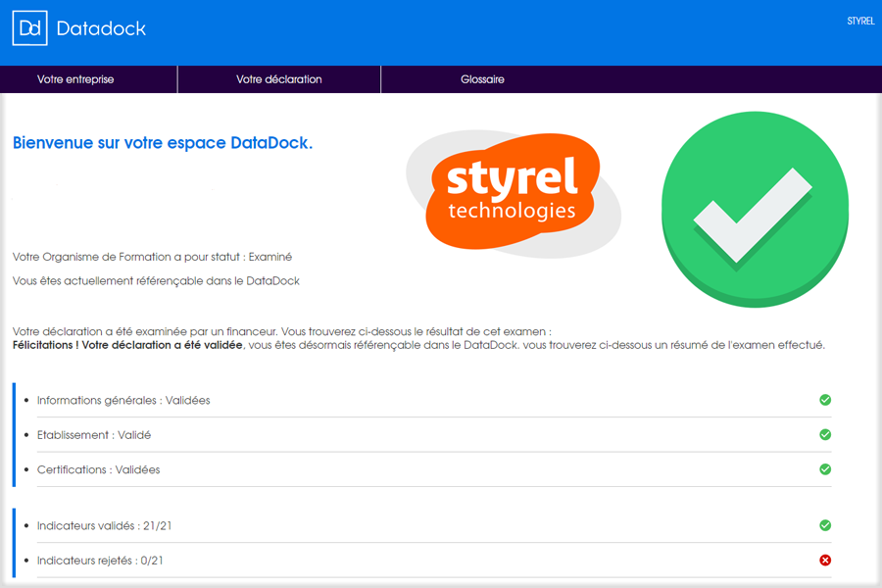Click 'Félicitations ! Votre déclaration a été validée'
The width and height of the screenshot is (882, 588).
pyautogui.click(x=127, y=345)
